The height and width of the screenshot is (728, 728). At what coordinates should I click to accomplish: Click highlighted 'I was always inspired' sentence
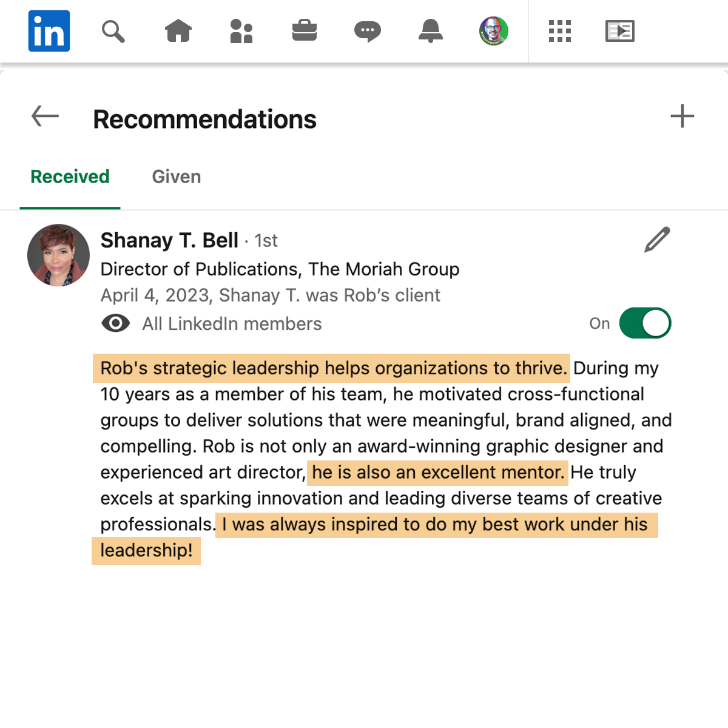(437, 524)
